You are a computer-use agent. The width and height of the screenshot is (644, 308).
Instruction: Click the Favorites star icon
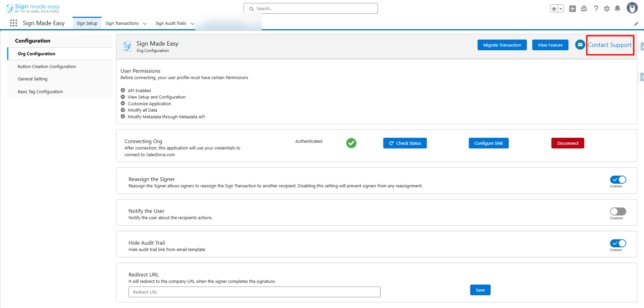pyautogui.click(x=554, y=9)
